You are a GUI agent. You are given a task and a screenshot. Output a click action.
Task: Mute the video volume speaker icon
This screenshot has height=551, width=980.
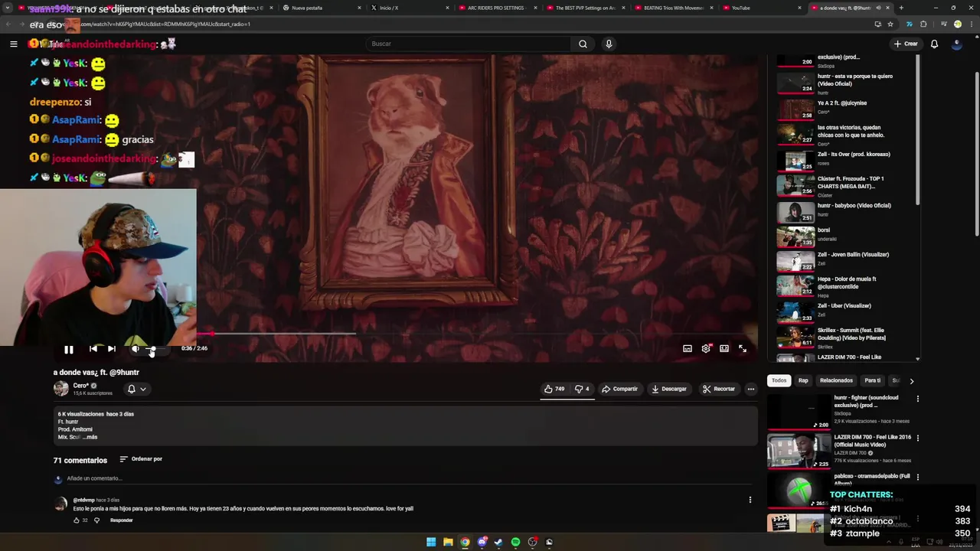(x=135, y=349)
